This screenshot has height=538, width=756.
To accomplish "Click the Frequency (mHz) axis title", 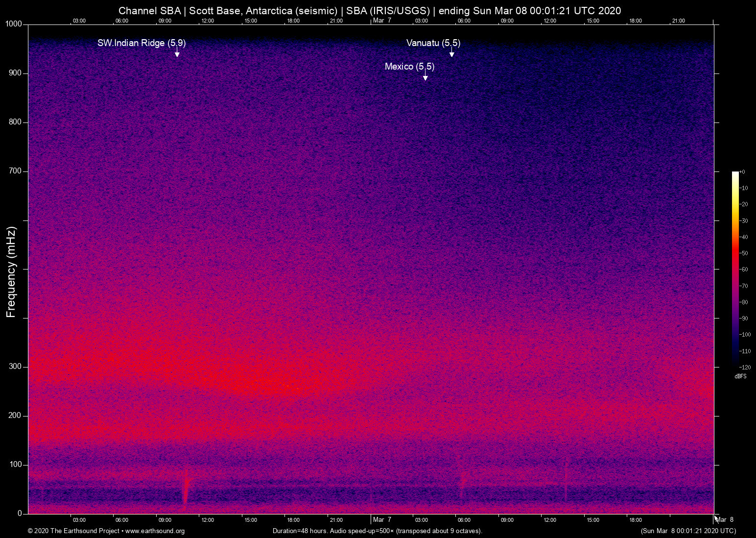I will pos(11,272).
